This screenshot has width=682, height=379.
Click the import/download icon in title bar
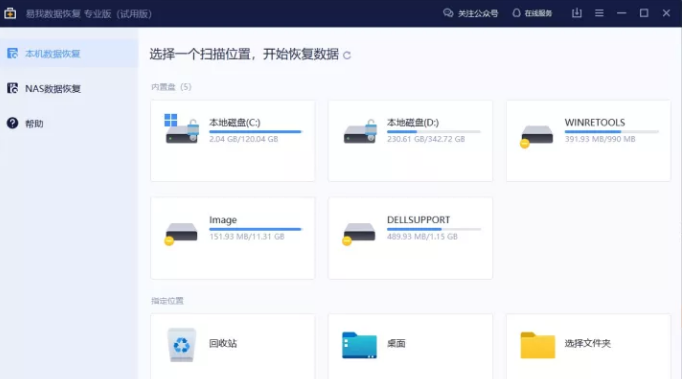577,13
